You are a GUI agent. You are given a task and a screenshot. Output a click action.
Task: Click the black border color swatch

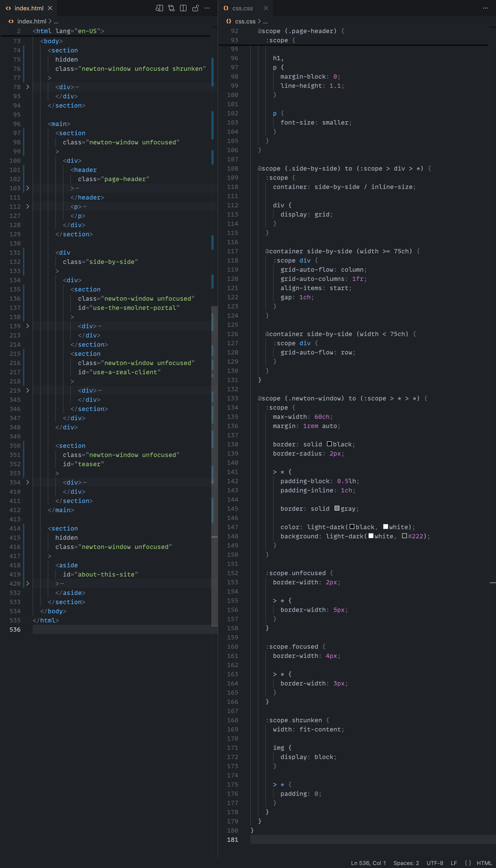click(x=329, y=444)
